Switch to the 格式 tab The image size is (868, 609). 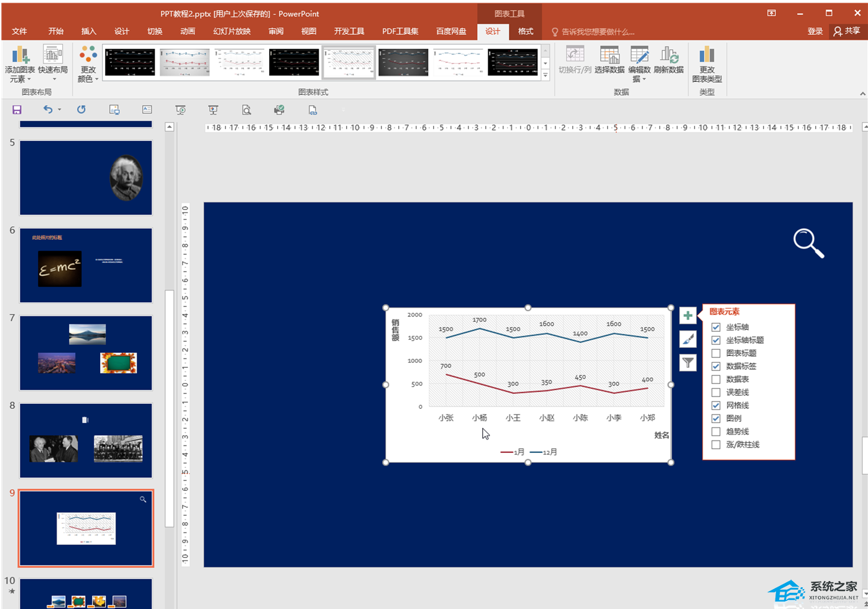(525, 32)
